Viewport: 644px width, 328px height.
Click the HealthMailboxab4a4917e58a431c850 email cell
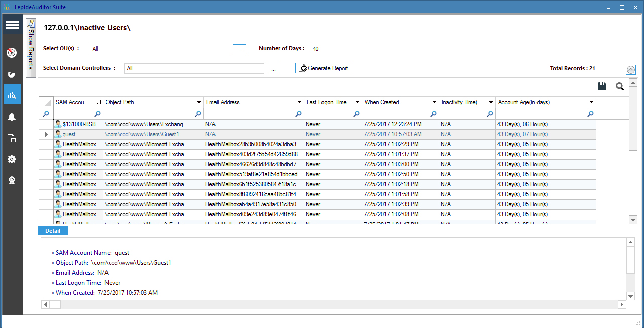[254, 204]
